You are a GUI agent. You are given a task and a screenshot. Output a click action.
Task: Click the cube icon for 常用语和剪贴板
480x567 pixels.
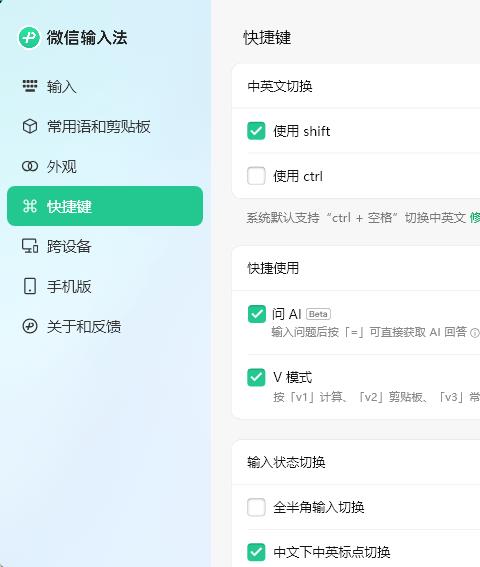30,127
